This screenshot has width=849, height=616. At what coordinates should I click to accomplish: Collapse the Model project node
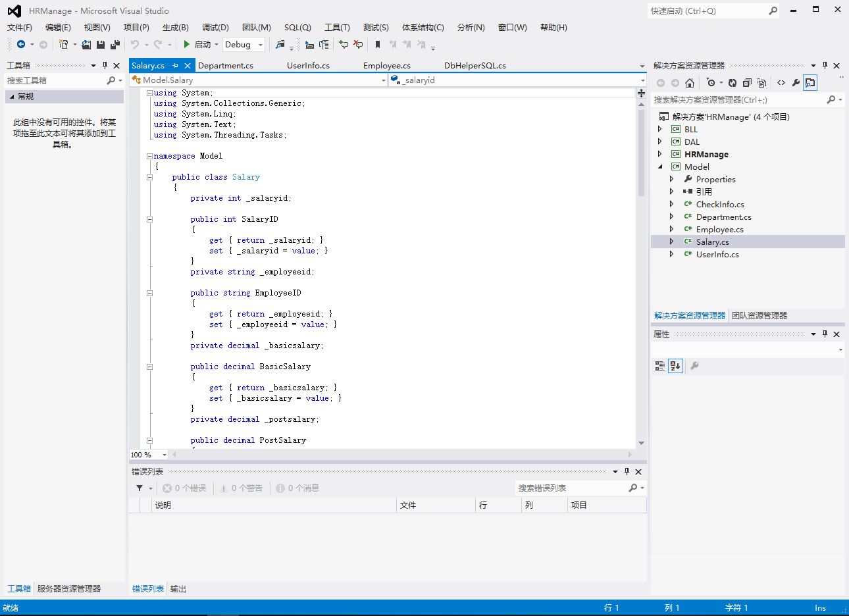[x=660, y=167]
